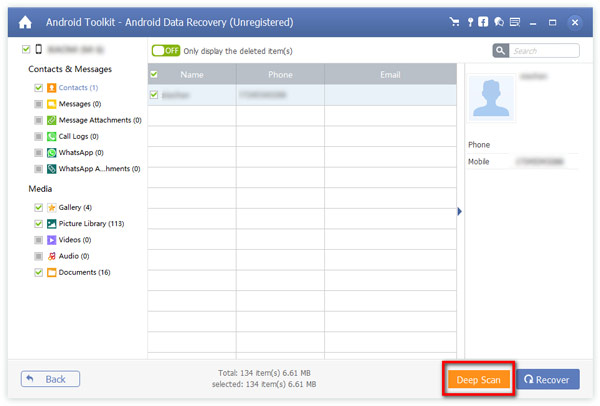600x406 pixels.
Task: Toggle 'Only display the deleted item(s)' switch
Action: [165, 50]
